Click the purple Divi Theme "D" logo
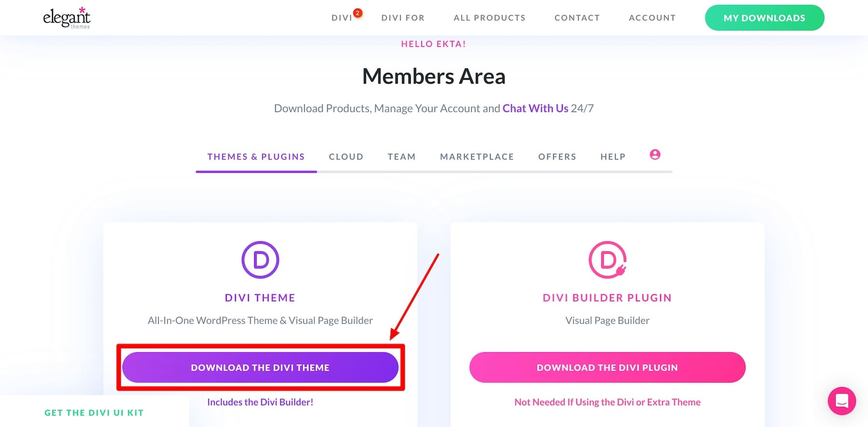This screenshot has height=427, width=868. pos(260,259)
